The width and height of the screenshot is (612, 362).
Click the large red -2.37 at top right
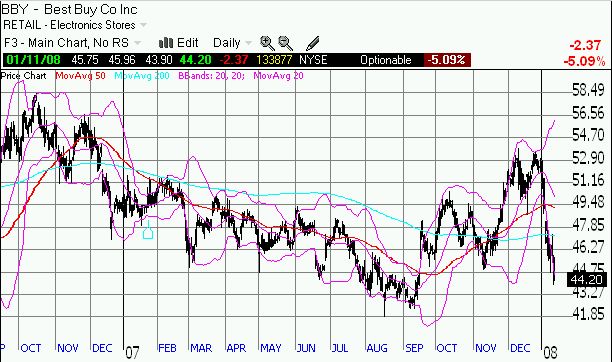pos(585,46)
